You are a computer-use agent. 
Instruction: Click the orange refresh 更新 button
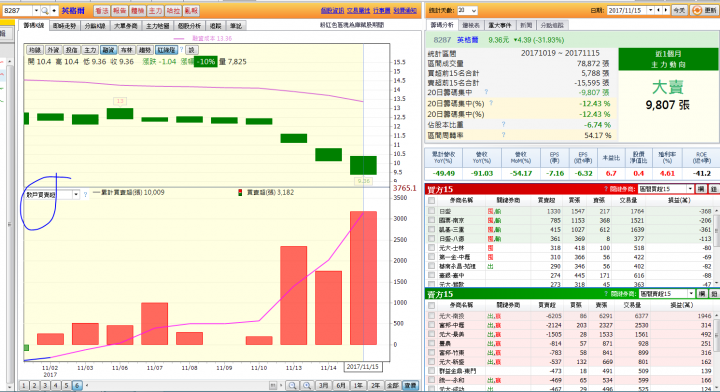point(705,11)
